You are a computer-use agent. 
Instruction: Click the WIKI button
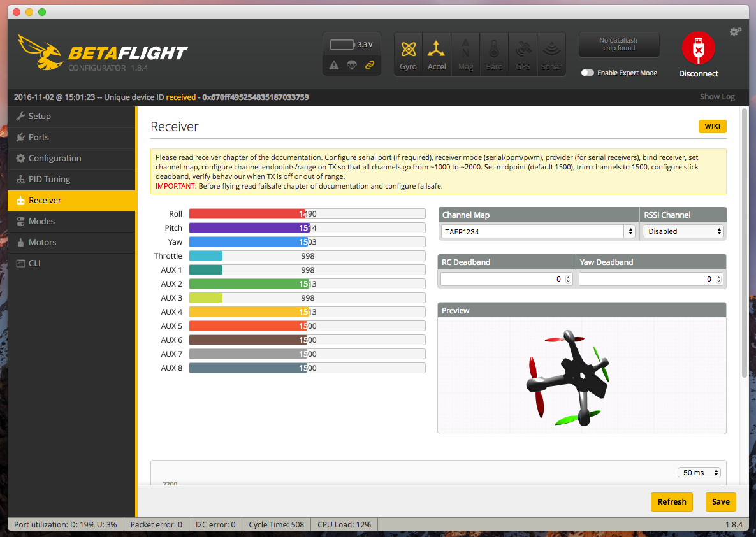pos(712,126)
